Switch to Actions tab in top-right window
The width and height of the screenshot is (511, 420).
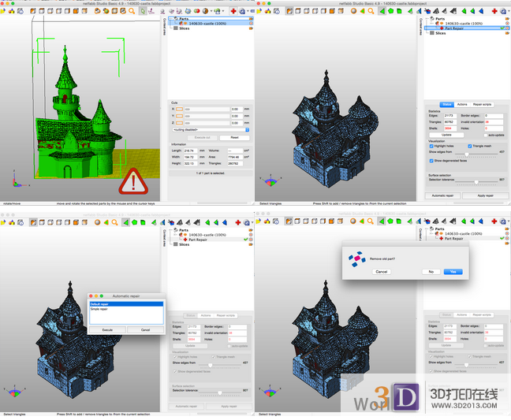[x=462, y=104]
